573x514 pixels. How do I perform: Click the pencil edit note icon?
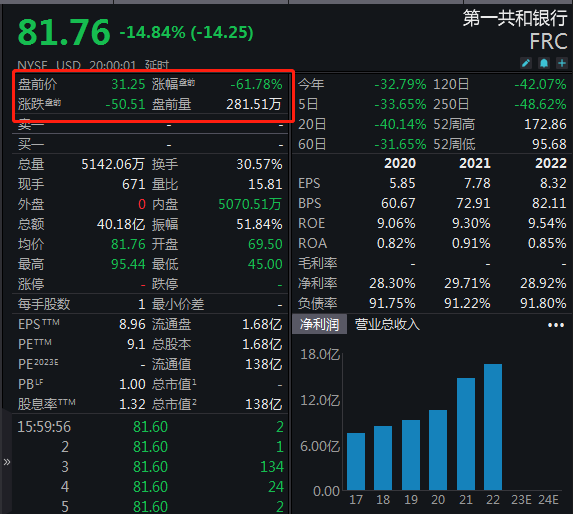pyautogui.click(x=526, y=63)
